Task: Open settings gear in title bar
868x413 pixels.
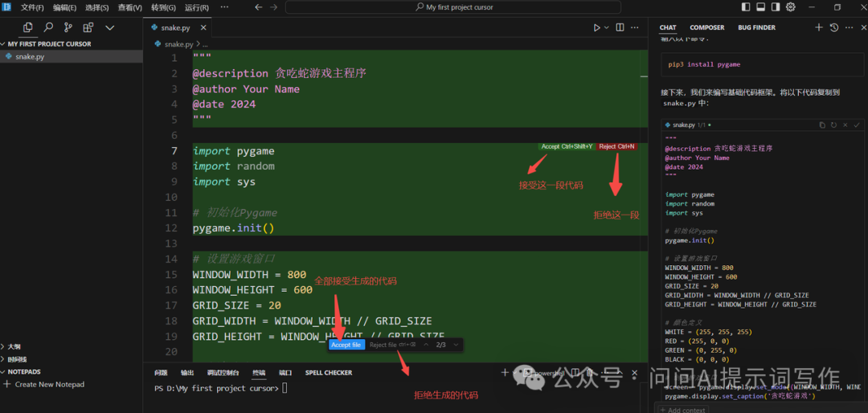Action: point(791,7)
